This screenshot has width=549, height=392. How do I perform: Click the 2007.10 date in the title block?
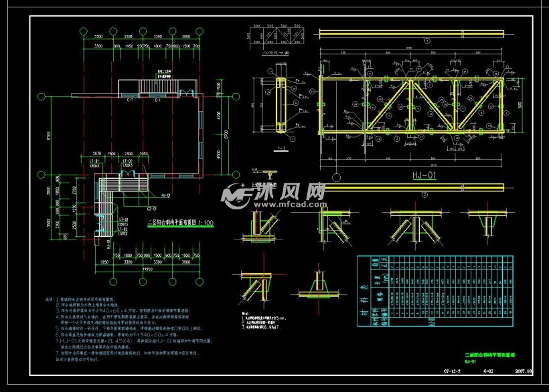coord(524,371)
